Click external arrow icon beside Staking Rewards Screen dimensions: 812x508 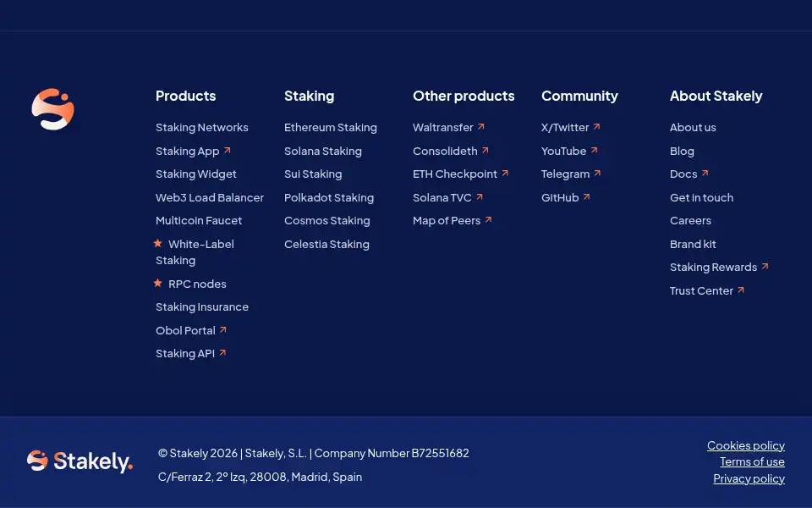(765, 267)
